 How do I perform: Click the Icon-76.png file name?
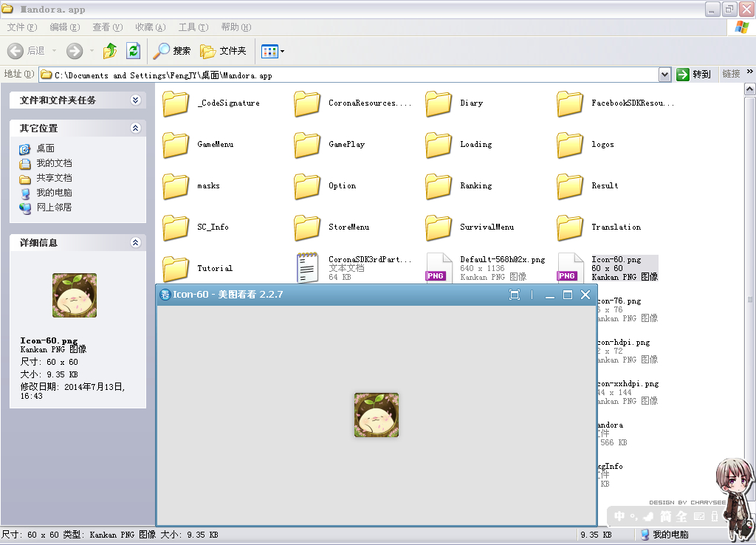coord(619,301)
